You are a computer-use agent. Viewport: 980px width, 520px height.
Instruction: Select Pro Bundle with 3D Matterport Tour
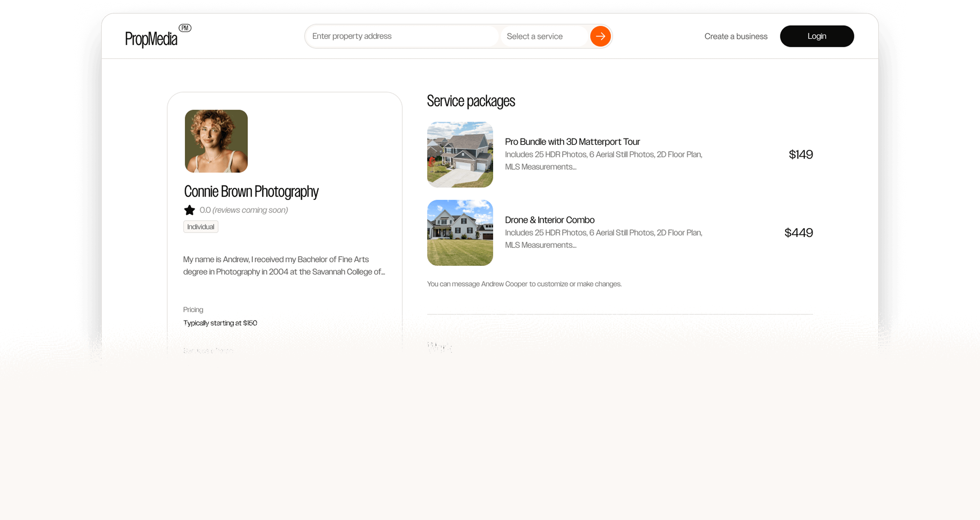pos(572,142)
